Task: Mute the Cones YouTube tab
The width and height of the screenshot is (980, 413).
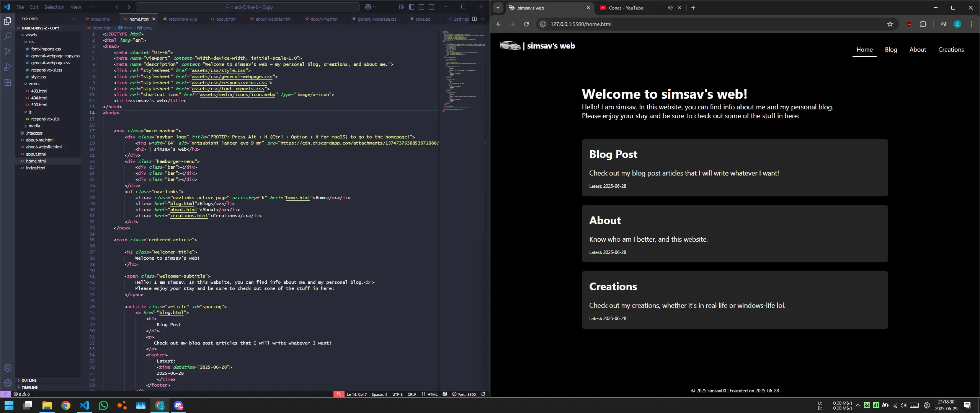Action: tap(670, 8)
